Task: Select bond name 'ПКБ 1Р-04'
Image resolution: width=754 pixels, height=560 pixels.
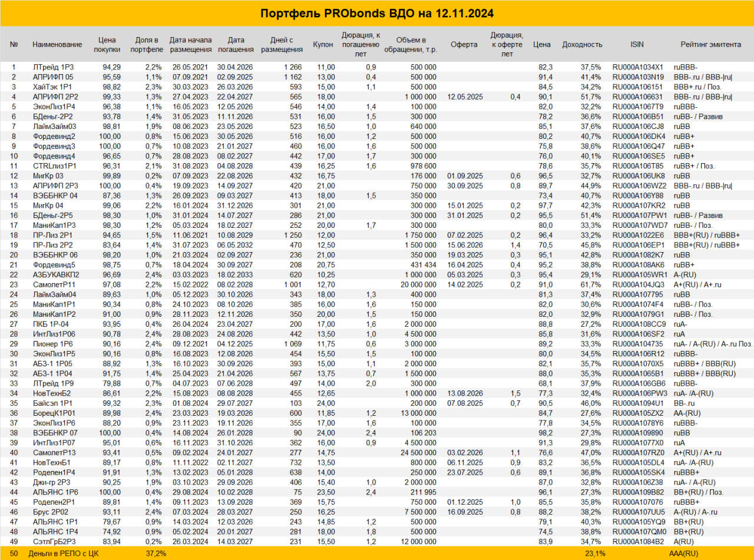Action: 51,324
